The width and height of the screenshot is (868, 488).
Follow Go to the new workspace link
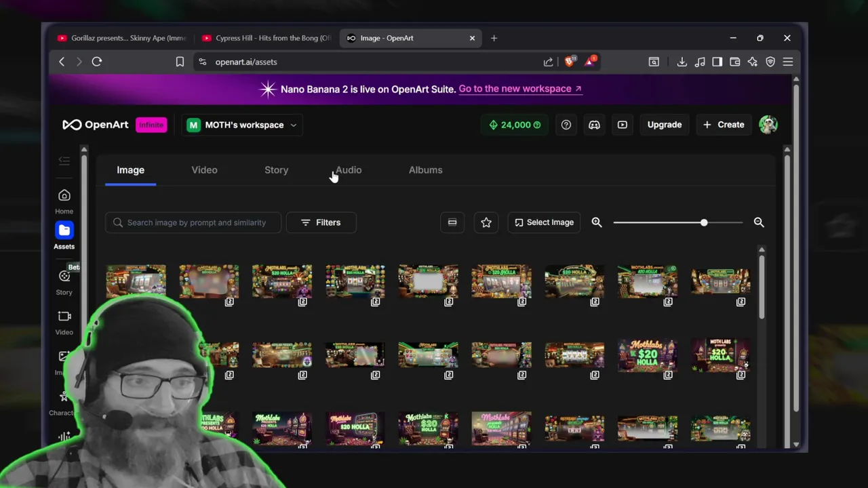(519, 89)
